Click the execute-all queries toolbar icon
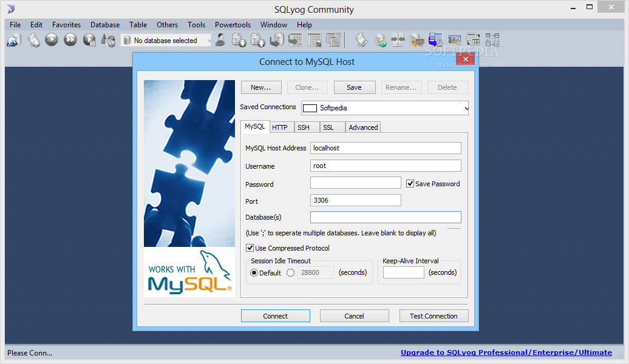The width and height of the screenshot is (629, 364). (x=69, y=39)
